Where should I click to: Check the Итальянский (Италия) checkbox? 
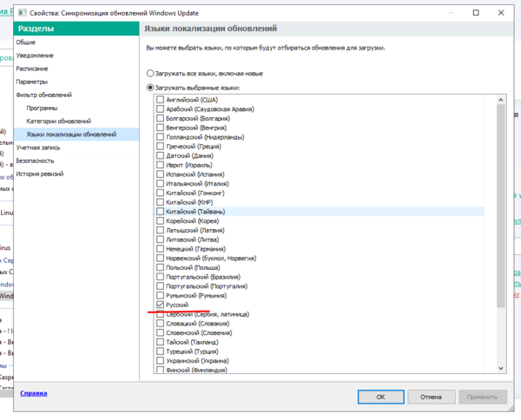[160, 183]
